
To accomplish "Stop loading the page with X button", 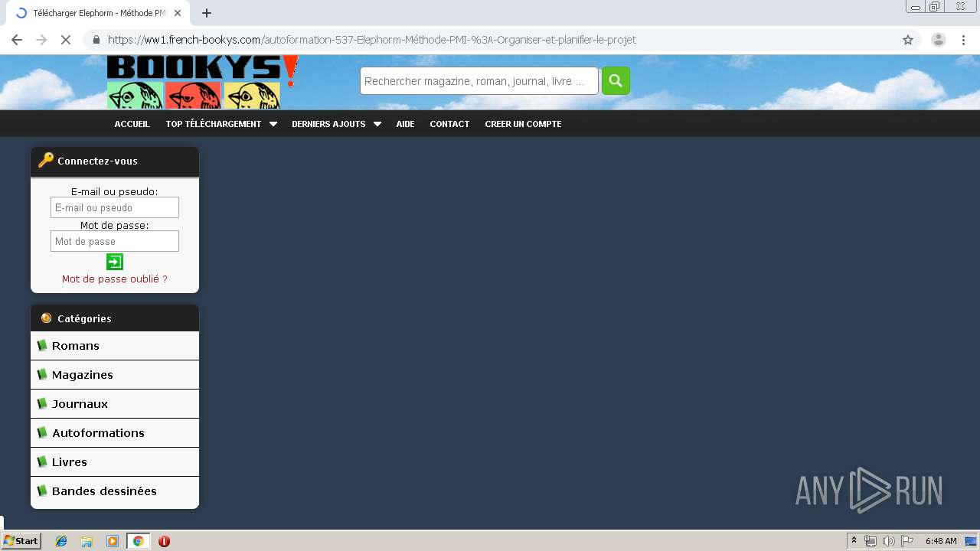I will tap(66, 40).
